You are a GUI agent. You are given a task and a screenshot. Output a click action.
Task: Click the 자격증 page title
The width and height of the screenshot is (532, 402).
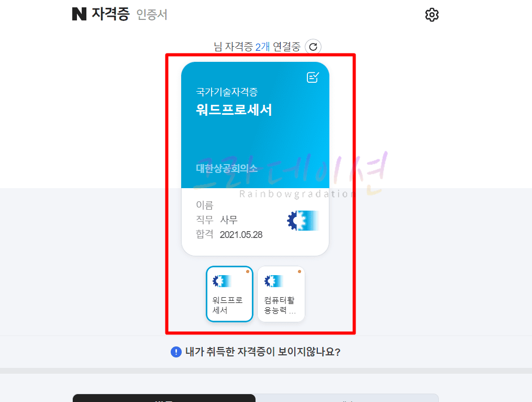tap(110, 14)
